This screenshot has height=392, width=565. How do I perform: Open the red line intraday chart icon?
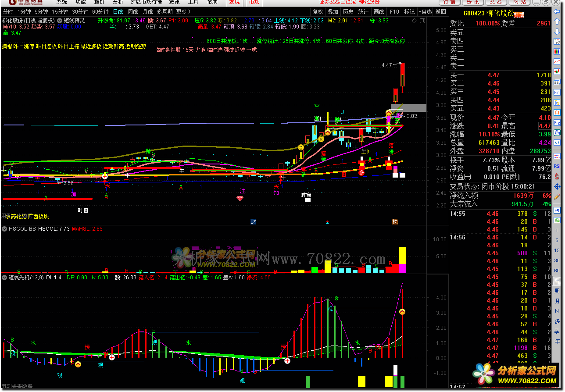coord(557,61)
